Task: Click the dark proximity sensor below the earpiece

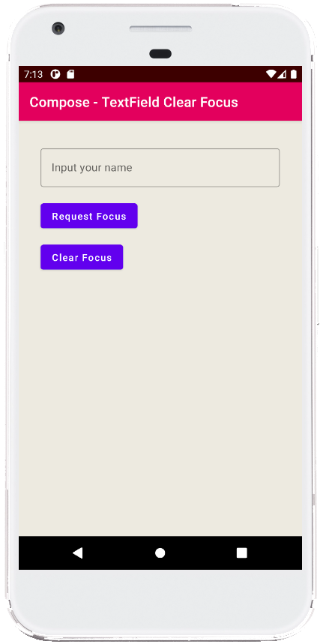Action: pyautogui.click(x=160, y=54)
